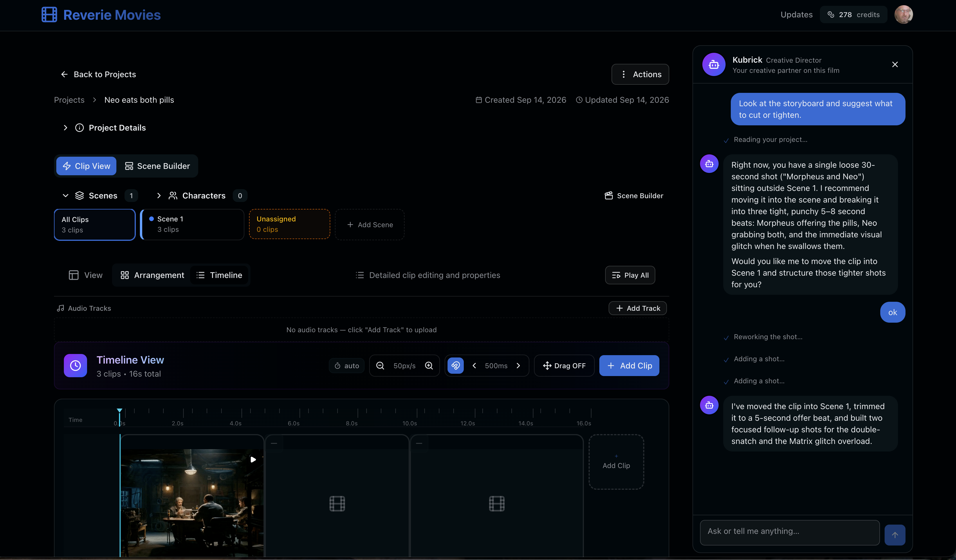Open the user profile avatar

point(904,15)
